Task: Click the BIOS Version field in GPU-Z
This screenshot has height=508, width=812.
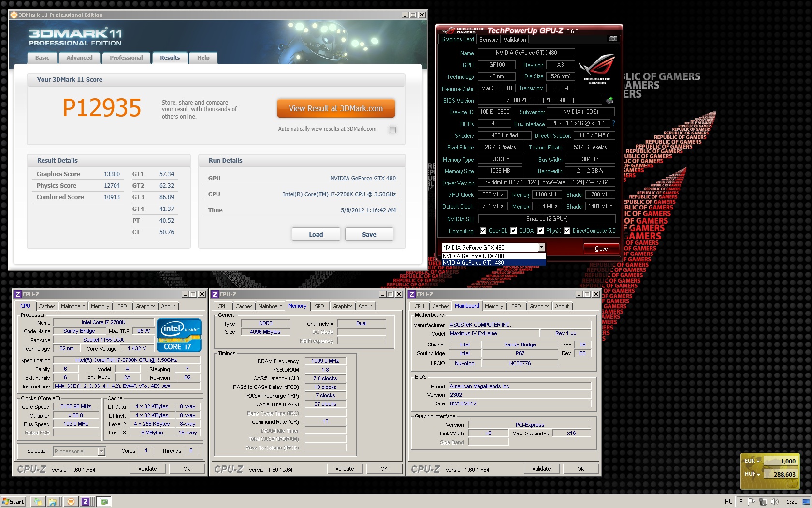Action: [540, 100]
